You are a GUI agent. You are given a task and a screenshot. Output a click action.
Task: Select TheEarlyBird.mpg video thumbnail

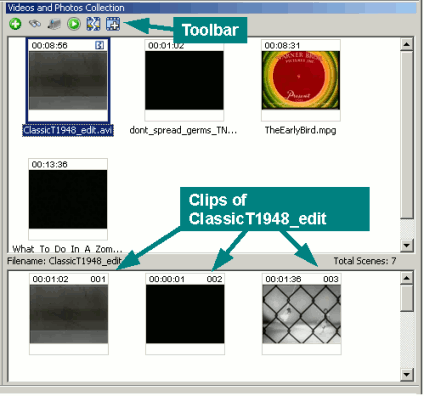[x=301, y=80]
